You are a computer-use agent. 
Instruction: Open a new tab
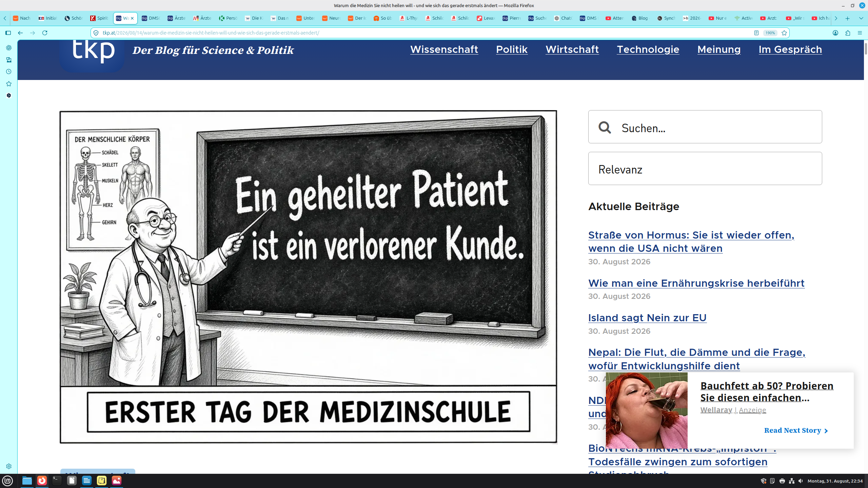click(847, 18)
